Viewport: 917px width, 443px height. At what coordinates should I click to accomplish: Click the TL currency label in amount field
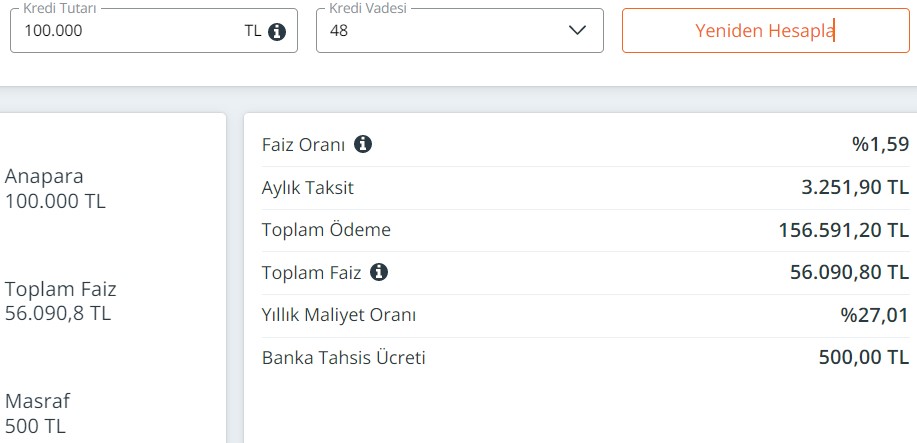click(253, 31)
